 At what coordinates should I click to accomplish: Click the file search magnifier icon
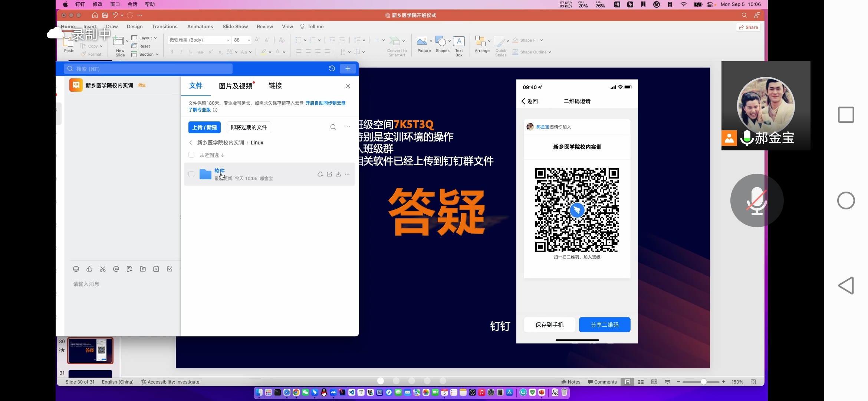point(333,127)
